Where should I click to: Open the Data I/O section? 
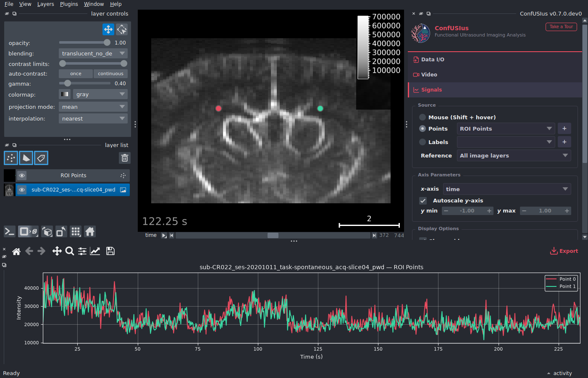pos(495,60)
